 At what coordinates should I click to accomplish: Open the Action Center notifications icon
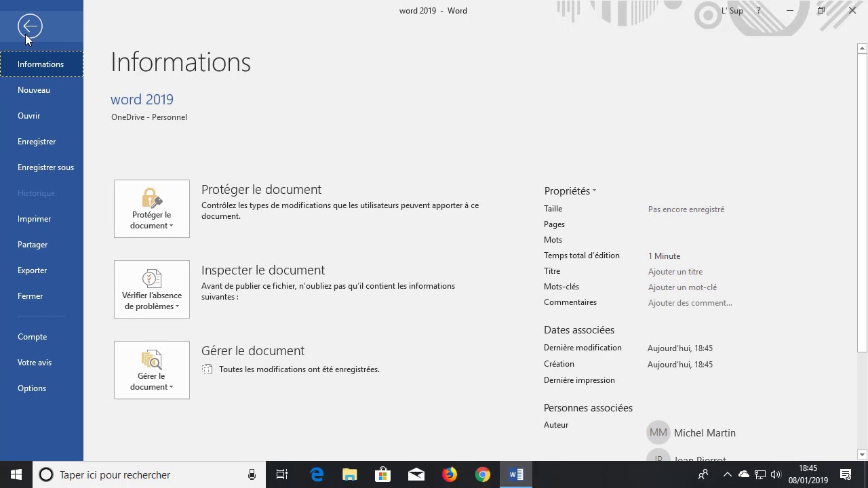point(846,475)
